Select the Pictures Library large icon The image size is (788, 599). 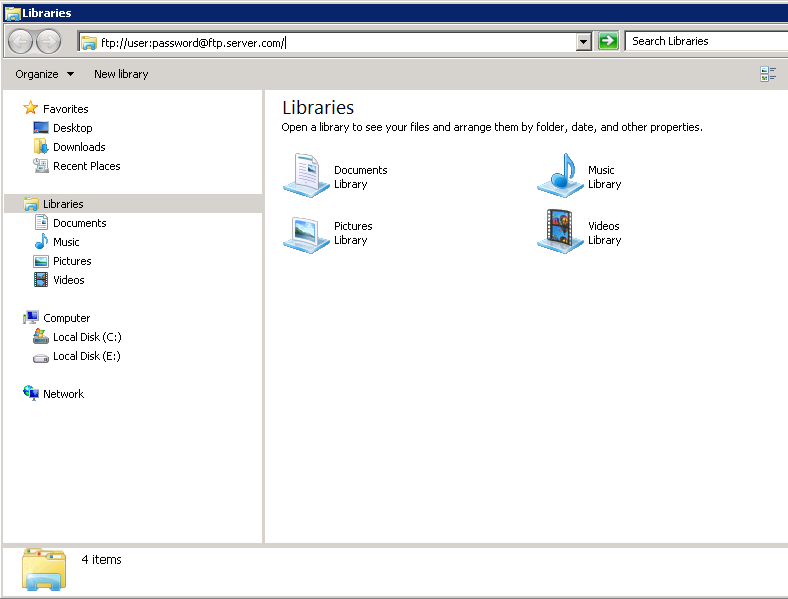(306, 234)
